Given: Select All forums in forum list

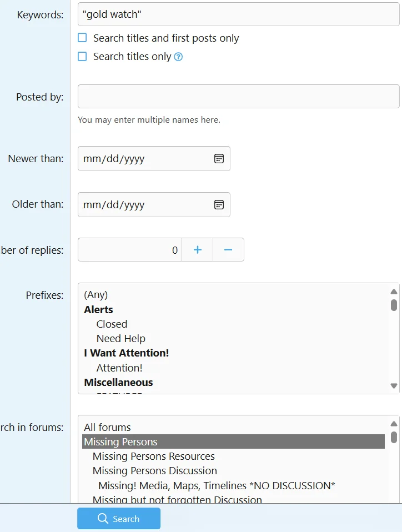Looking at the screenshot, I should click(107, 427).
